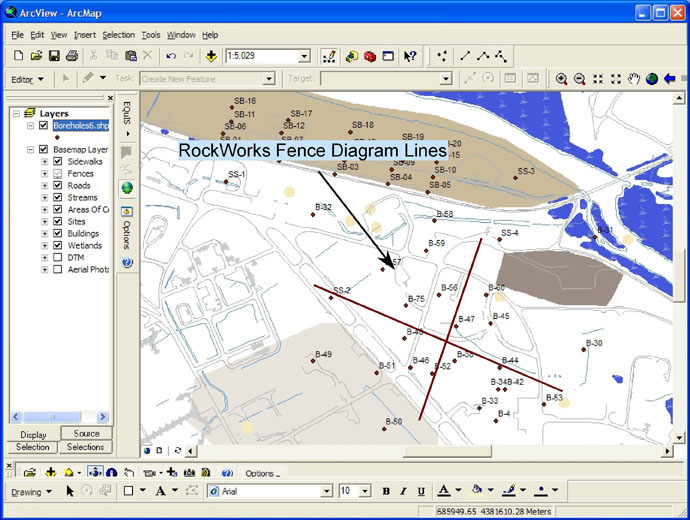
Task: Save the map with the floppy disk icon
Action: (x=54, y=56)
